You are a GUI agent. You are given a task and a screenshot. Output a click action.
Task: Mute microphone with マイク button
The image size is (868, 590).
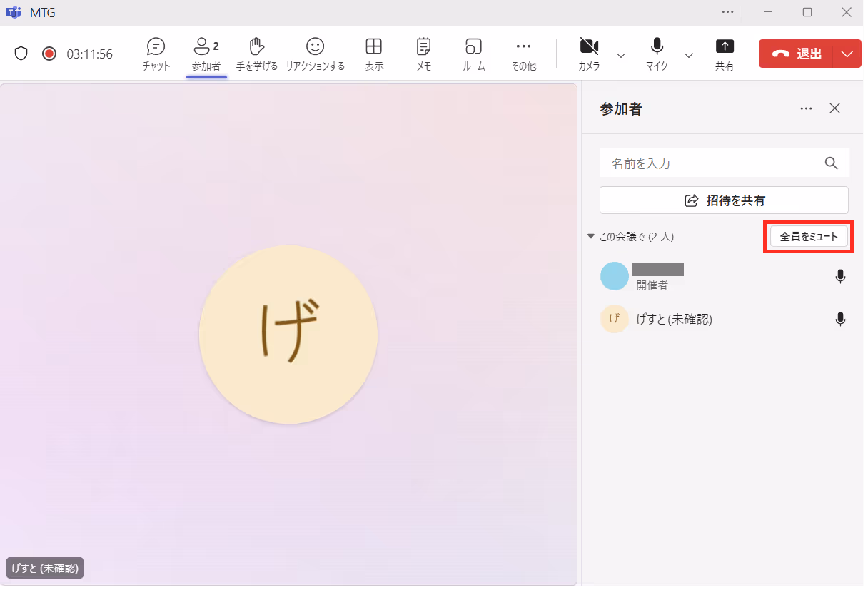point(657,54)
